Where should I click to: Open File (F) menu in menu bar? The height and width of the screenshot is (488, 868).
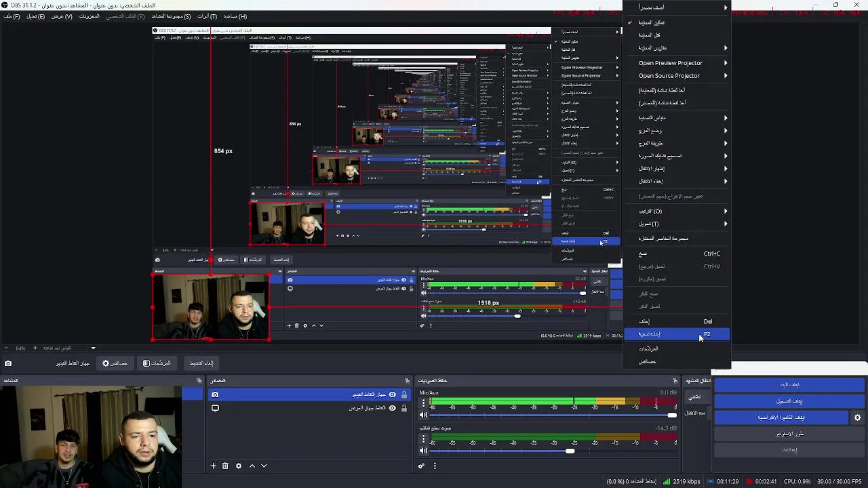point(12,16)
